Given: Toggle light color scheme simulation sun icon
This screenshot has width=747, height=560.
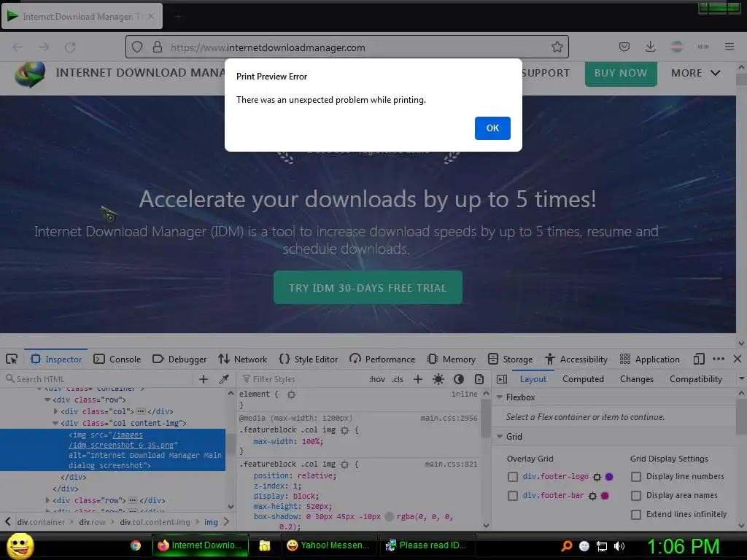Looking at the screenshot, I should click(x=438, y=379).
